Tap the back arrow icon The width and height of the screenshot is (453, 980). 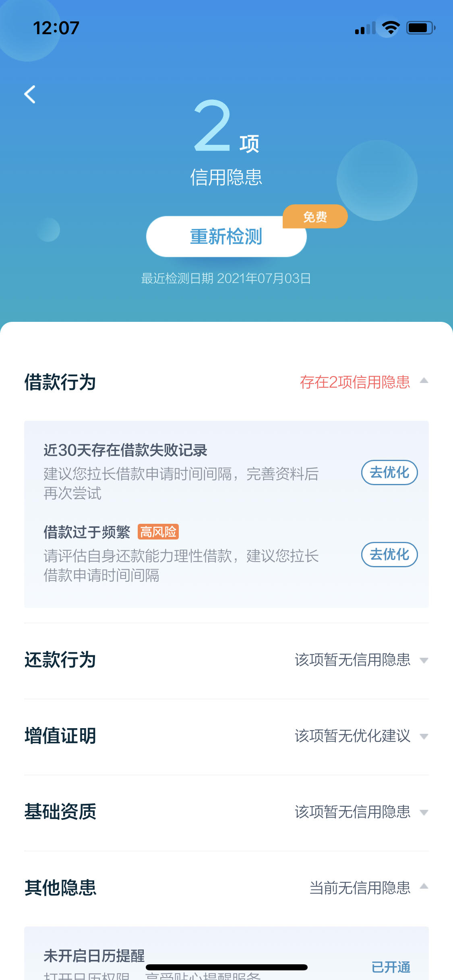tap(30, 95)
